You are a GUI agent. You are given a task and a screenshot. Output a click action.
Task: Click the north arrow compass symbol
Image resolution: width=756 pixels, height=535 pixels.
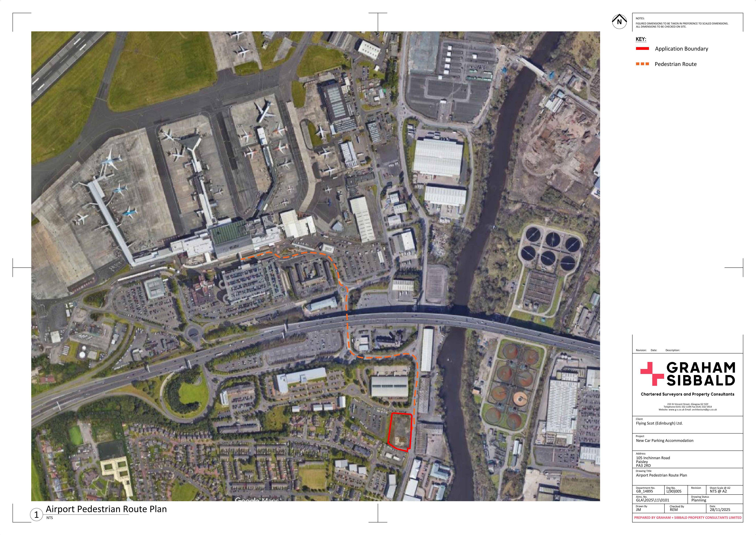click(x=619, y=22)
